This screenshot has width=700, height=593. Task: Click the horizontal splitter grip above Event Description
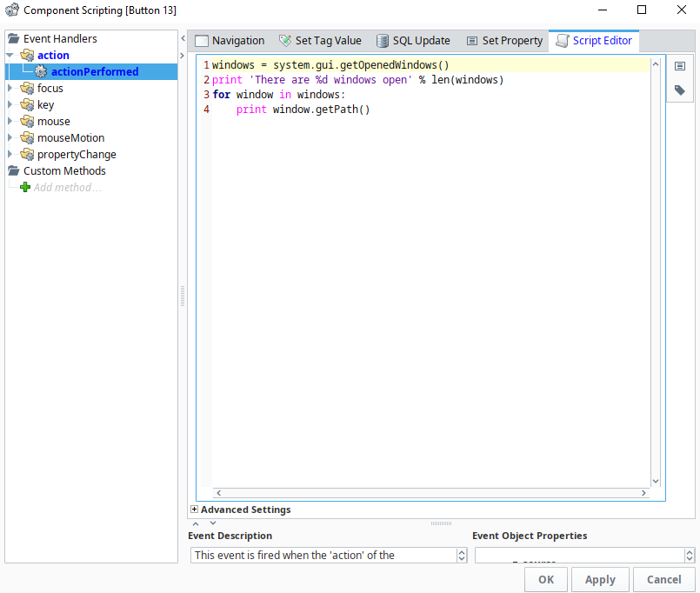(x=441, y=523)
